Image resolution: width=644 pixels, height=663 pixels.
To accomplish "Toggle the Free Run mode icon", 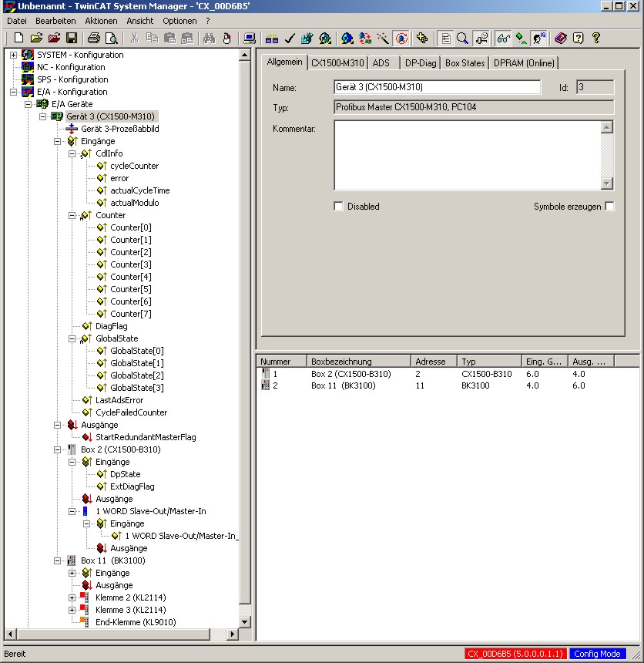I will coord(401,38).
